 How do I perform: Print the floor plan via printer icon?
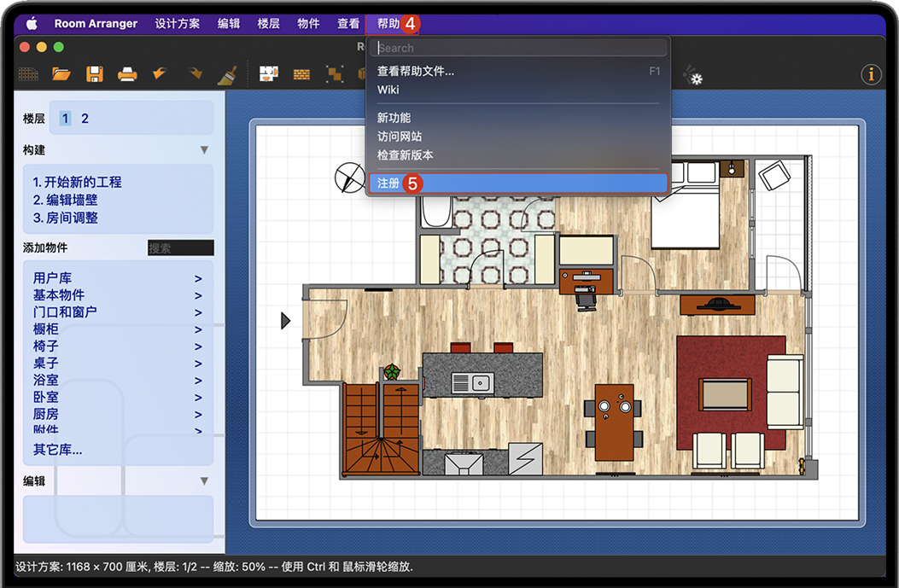[x=127, y=74]
